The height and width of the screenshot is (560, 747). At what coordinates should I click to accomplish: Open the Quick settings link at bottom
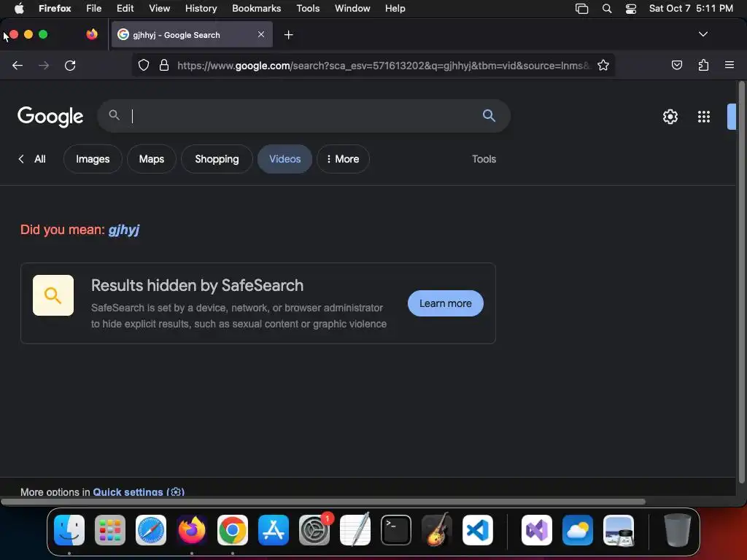click(x=138, y=492)
